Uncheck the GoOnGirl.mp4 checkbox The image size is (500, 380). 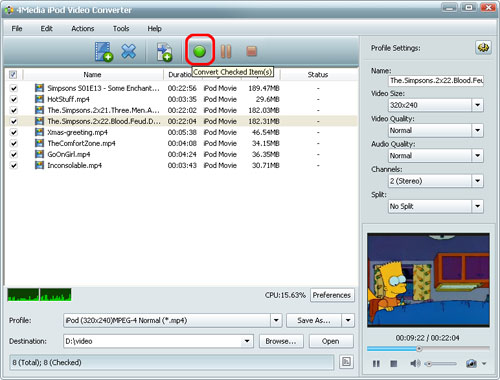tap(14, 154)
